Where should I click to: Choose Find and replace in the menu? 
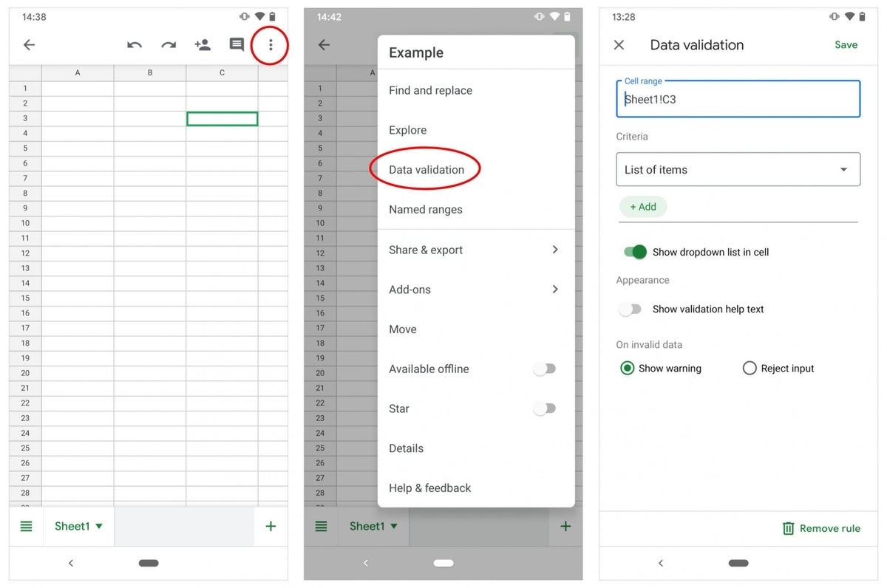(430, 90)
